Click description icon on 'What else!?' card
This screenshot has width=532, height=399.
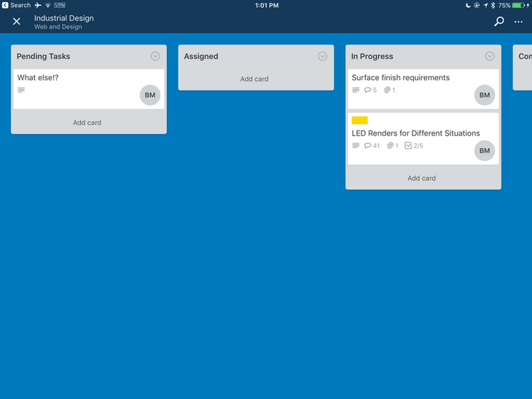(x=21, y=90)
